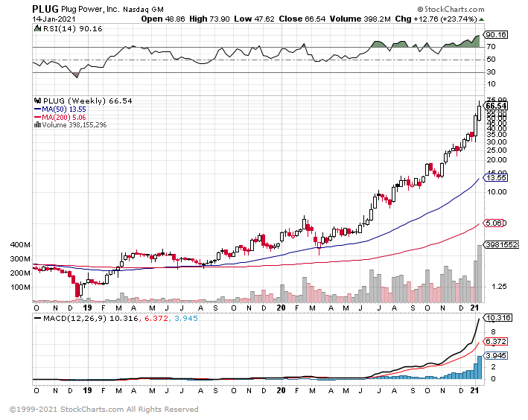
Task: Click the Close 66.54 header value
Action: (302, 19)
